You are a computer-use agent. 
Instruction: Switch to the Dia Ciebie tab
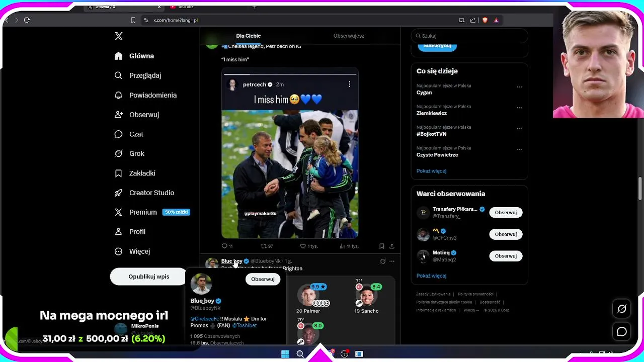[249, 36]
